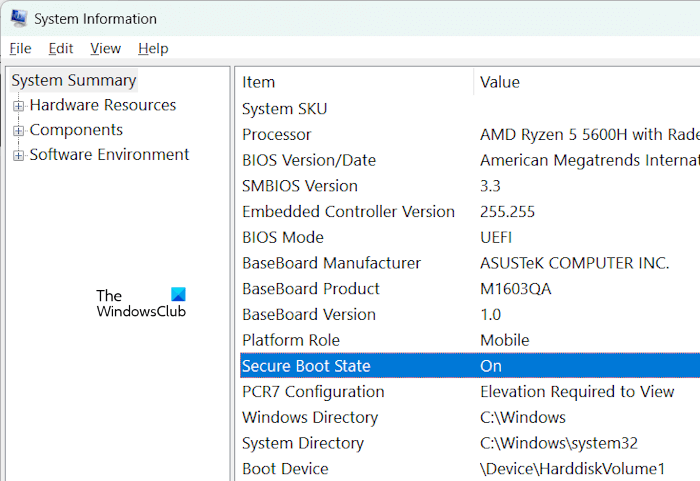
Task: Click the Value column header
Action: pos(500,82)
